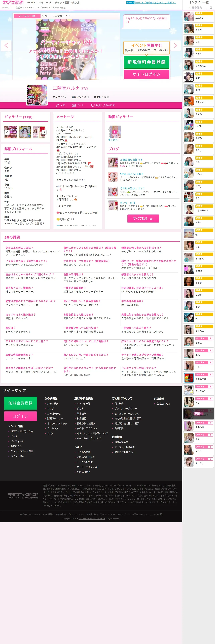Click footer 無料会員登録 button
The width and height of the screenshot is (215, 644).
point(20,403)
